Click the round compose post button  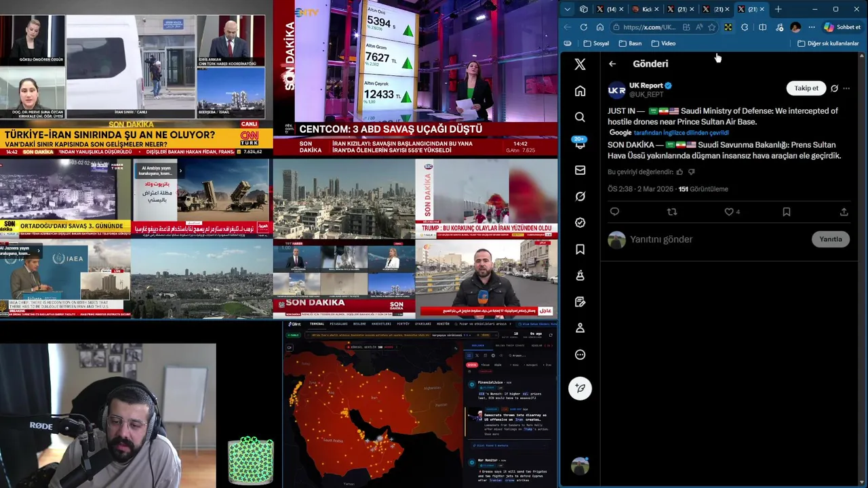click(x=580, y=388)
